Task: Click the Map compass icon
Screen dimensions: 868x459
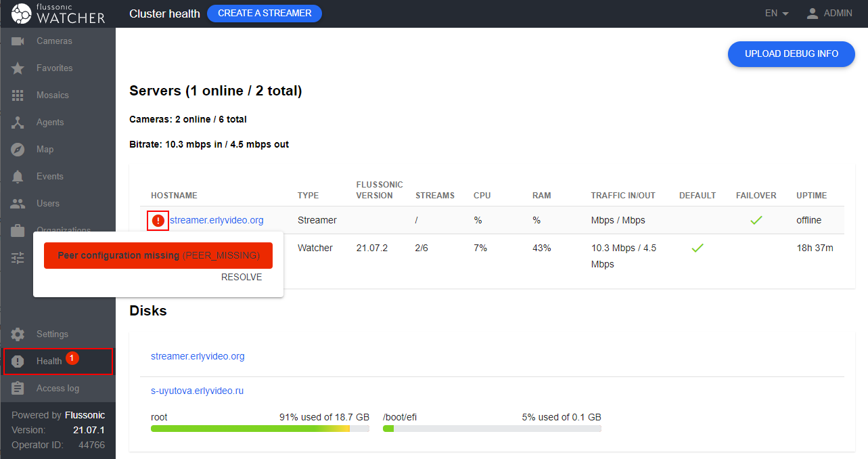Action: click(18, 150)
